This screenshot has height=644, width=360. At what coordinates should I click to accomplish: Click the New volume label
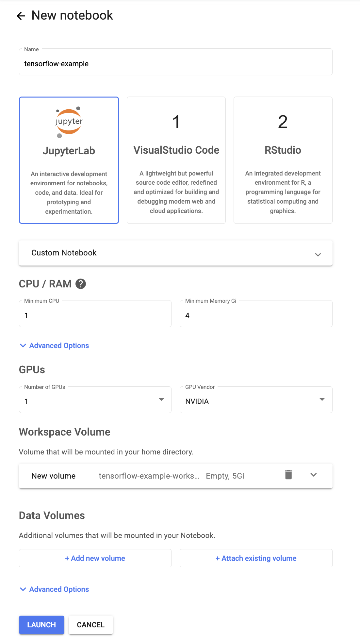54,476
